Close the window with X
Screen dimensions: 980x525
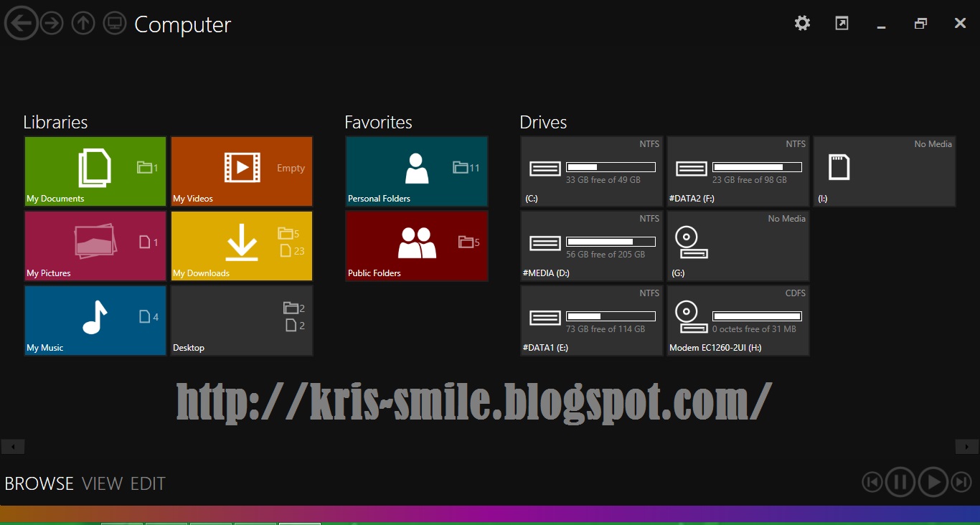960,24
